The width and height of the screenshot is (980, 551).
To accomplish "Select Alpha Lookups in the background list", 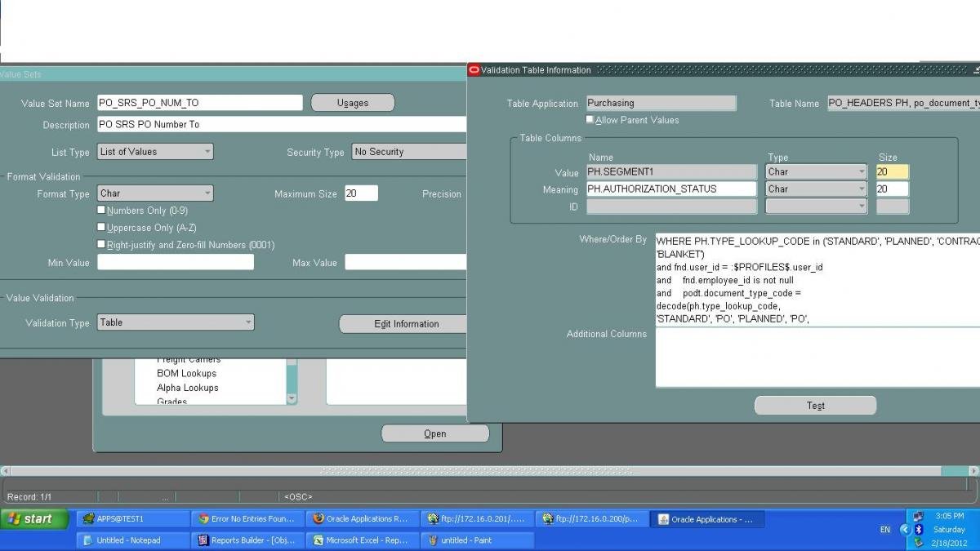I will click(188, 388).
